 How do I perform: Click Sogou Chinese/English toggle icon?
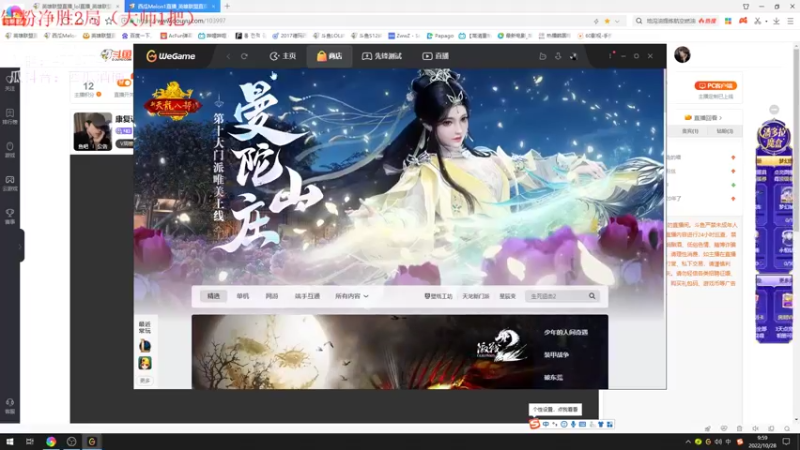click(x=546, y=424)
